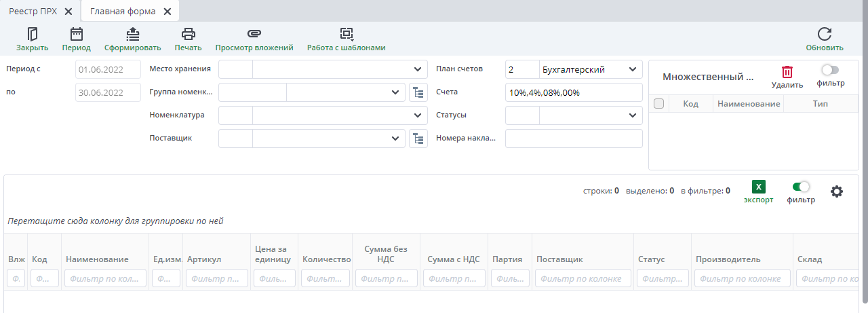Tick the select-all checkbox beside Код header

click(x=658, y=104)
